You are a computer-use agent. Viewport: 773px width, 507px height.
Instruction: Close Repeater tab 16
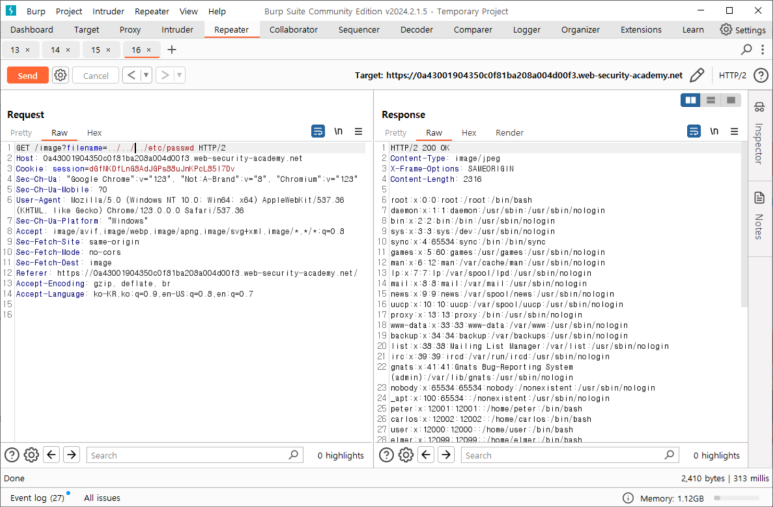coord(149,50)
